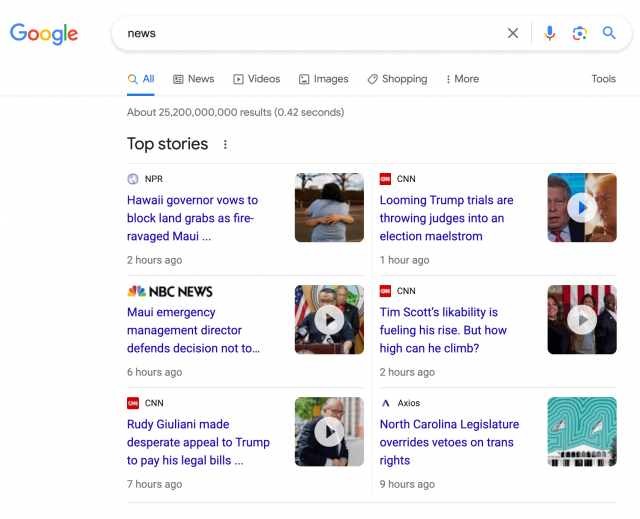Open the Hawaii governor land grabs headline
The height and width of the screenshot is (519, 640).
(192, 218)
